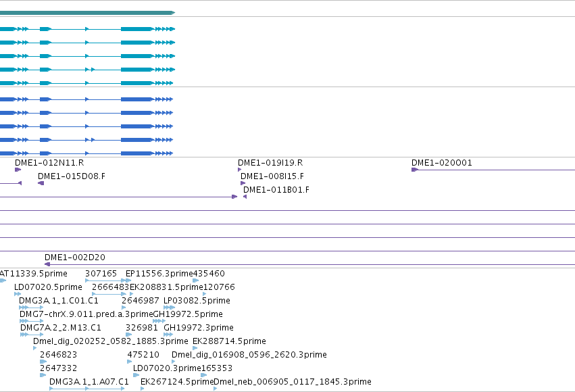Screen dimensions: 575x392
Task: Click the DMG3A.1_1.C01.C1 label
Action: (59, 301)
